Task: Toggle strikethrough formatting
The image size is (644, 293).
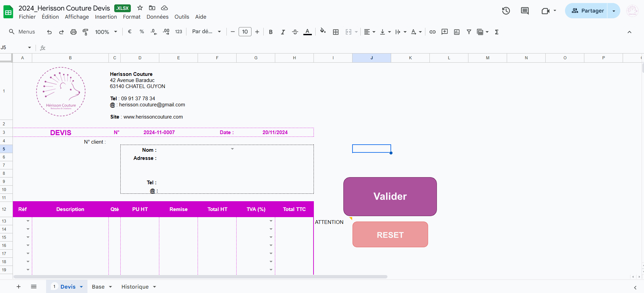Action: (x=295, y=32)
